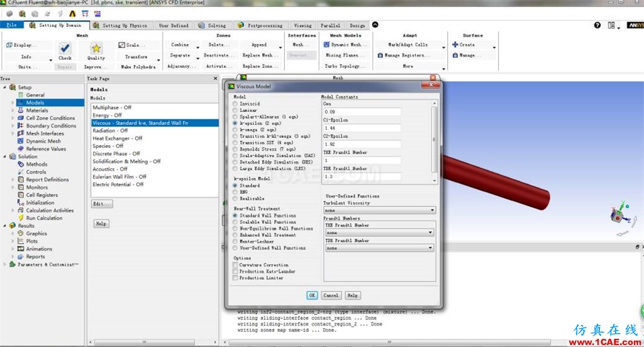This screenshot has height=347, width=644.
Task: Edit the C2-Epsilon value field
Action: [362, 144]
